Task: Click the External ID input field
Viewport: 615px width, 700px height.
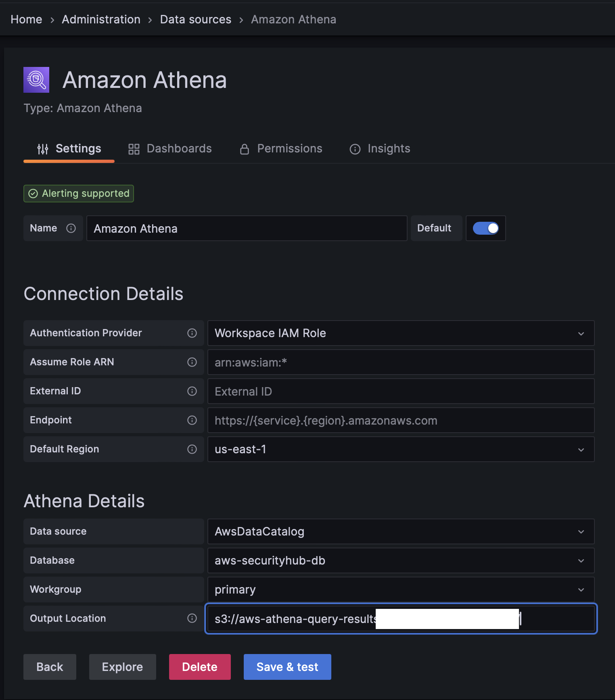Action: point(401,391)
